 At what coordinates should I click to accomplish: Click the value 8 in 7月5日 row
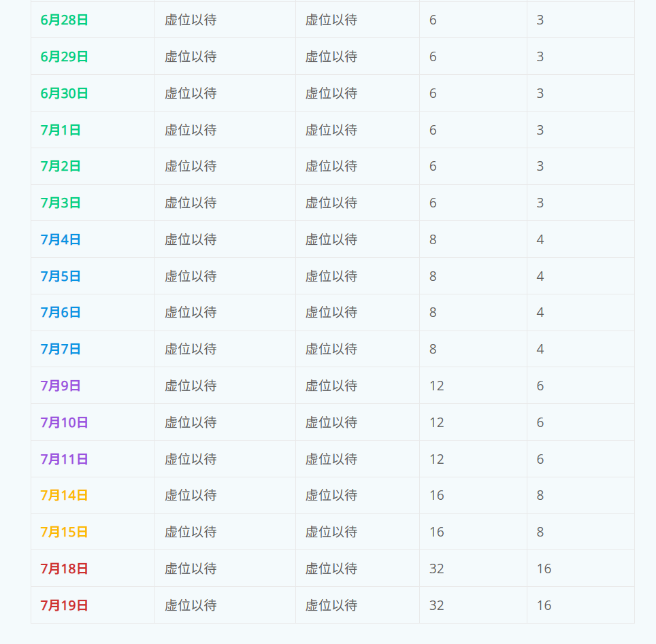(433, 276)
